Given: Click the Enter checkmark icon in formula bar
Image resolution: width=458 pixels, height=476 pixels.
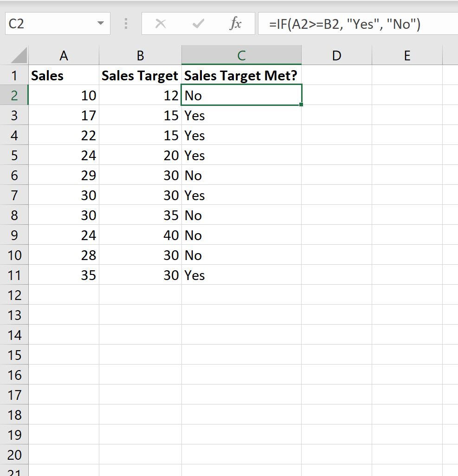Looking at the screenshot, I should [198, 24].
